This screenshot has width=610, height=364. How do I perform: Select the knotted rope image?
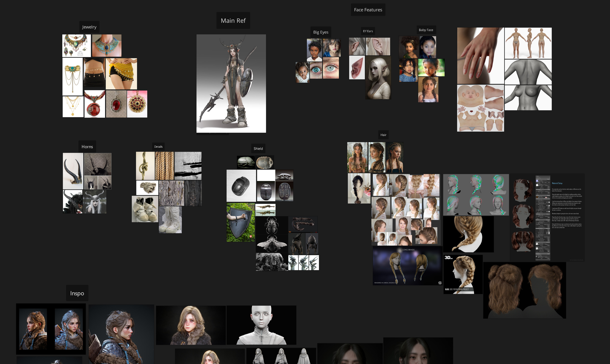pos(145,166)
